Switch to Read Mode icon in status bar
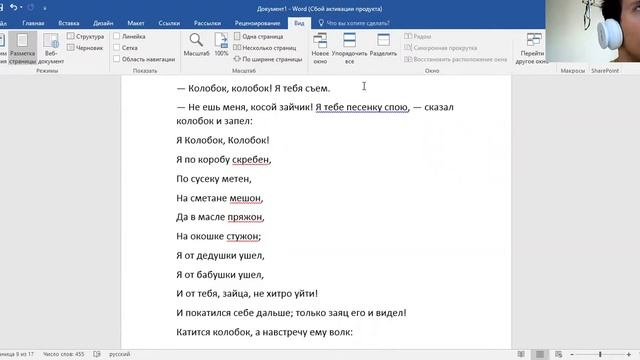This screenshot has height=360, width=640. pos(521,354)
